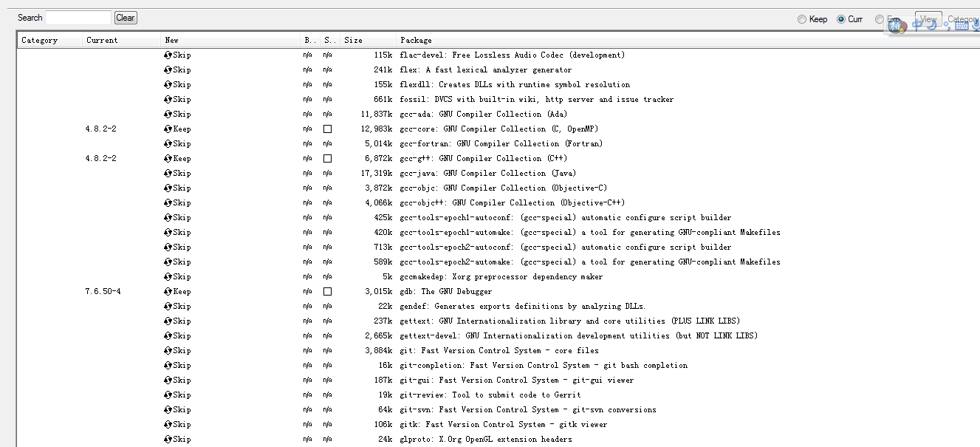Viewport: 980px width, 447px height.
Task: Click the Size column header
Action: 367,40
